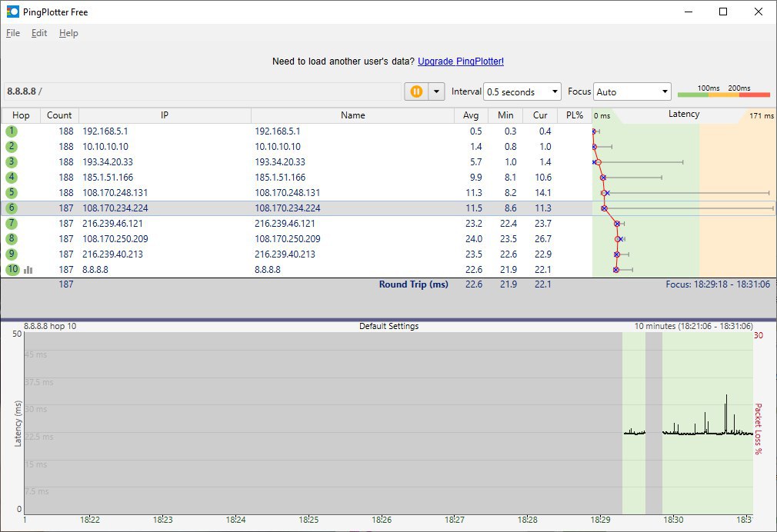Select the 8.8.8.8 name cell in hop 10
This screenshot has height=532, width=777.
click(268, 270)
